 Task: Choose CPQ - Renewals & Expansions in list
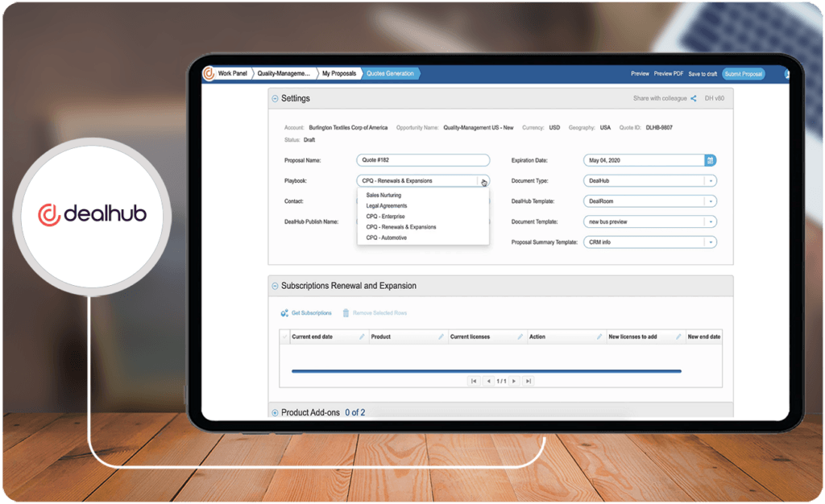tap(401, 227)
